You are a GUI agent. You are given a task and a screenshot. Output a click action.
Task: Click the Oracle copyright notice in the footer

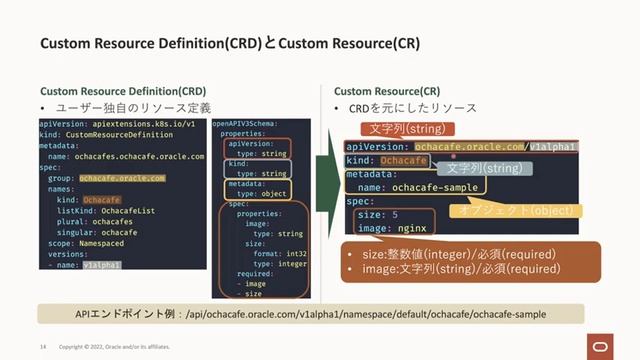(x=114, y=347)
